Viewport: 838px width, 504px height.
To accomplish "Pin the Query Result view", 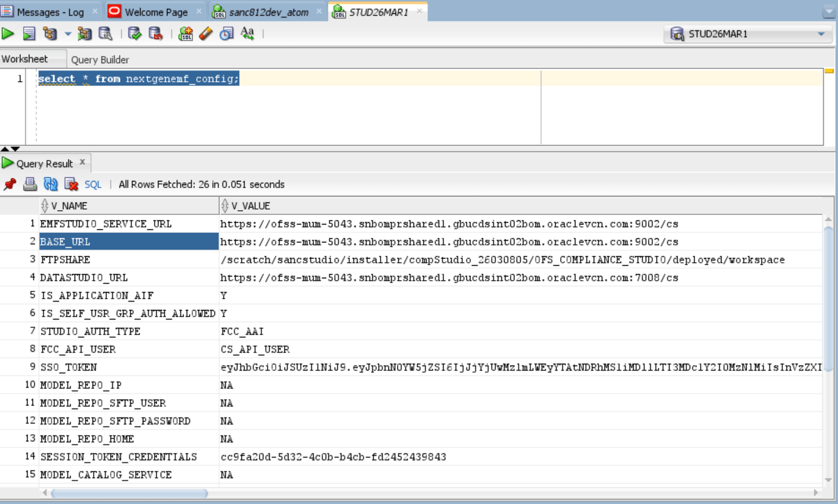I will [x=9, y=184].
